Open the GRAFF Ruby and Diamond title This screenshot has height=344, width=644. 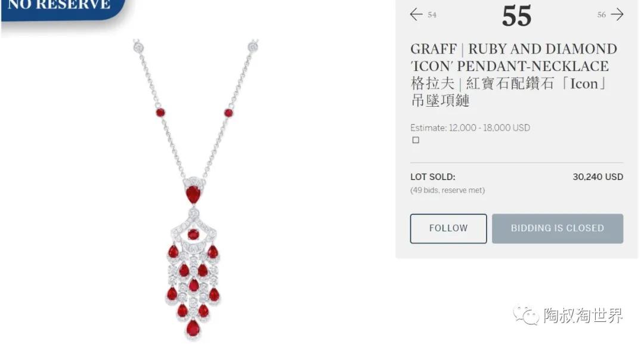[513, 57]
